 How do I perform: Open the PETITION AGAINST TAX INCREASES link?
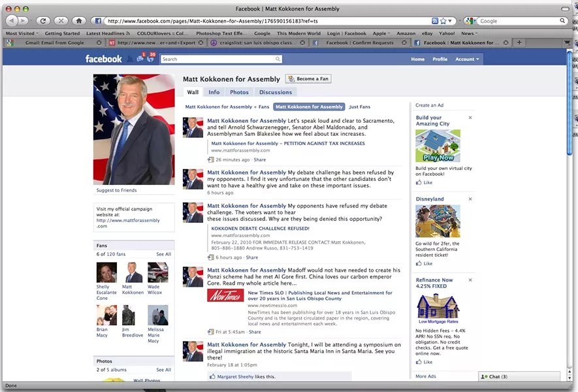(288, 144)
